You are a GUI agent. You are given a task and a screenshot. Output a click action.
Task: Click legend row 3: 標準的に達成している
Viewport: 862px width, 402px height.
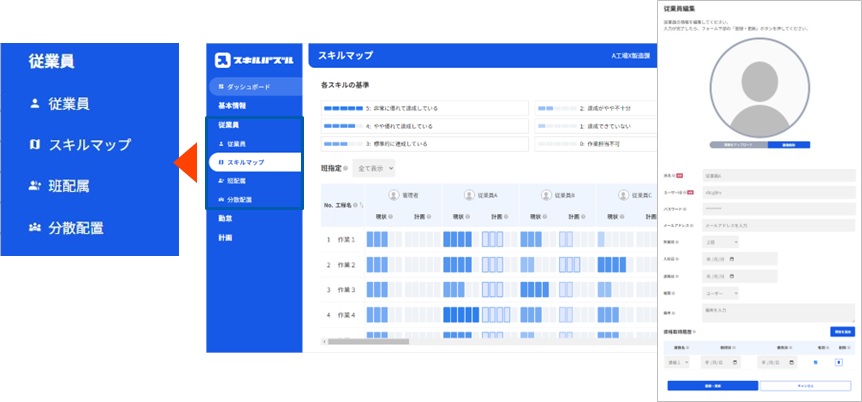(x=424, y=144)
